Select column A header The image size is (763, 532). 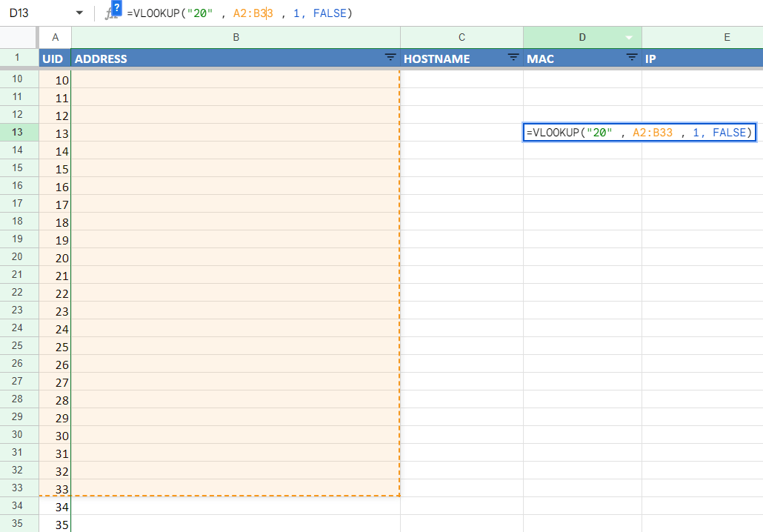(x=55, y=38)
